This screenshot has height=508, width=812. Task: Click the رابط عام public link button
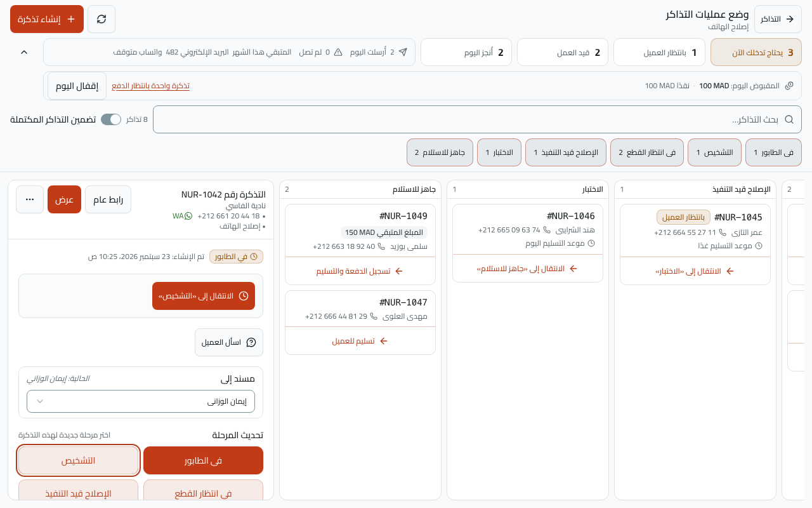tap(108, 199)
